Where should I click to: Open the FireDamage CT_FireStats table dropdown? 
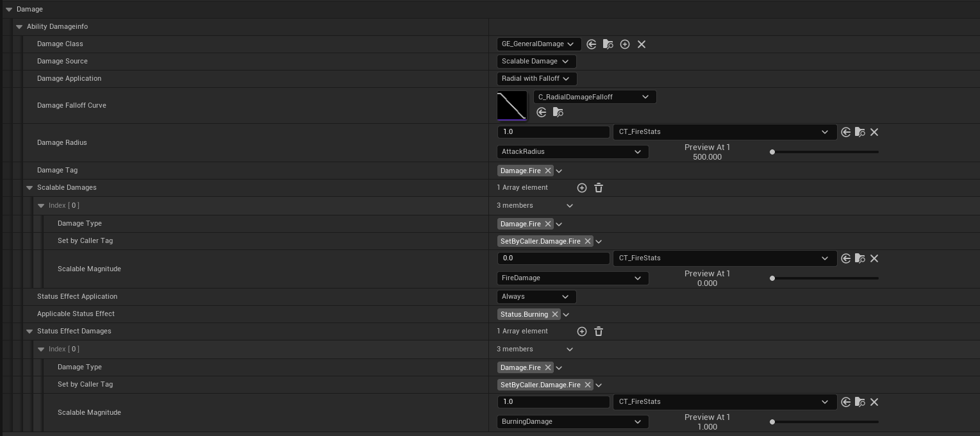[725, 258]
